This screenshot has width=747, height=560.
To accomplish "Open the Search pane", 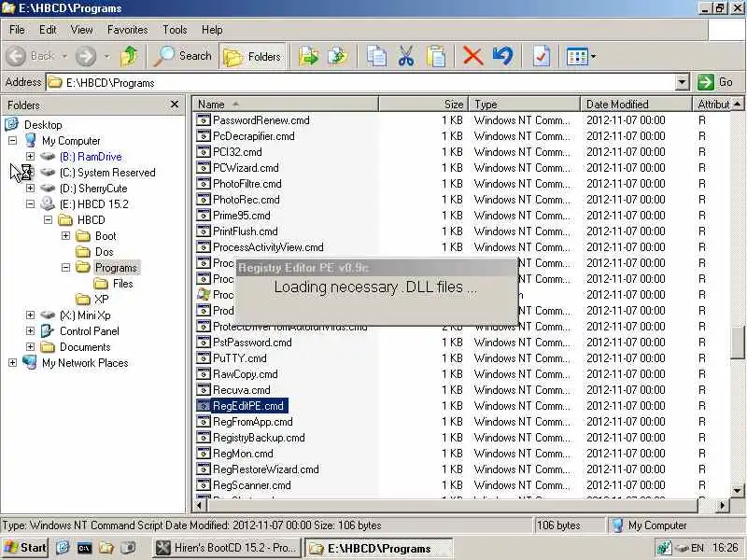I will [x=183, y=56].
